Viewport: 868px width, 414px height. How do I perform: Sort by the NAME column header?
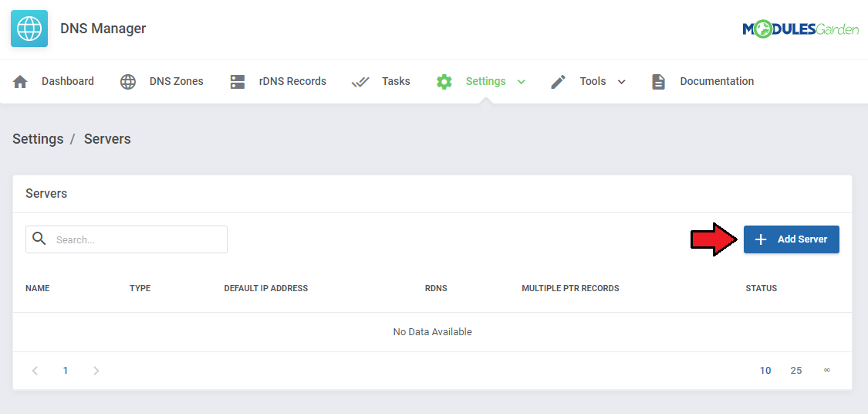point(38,288)
